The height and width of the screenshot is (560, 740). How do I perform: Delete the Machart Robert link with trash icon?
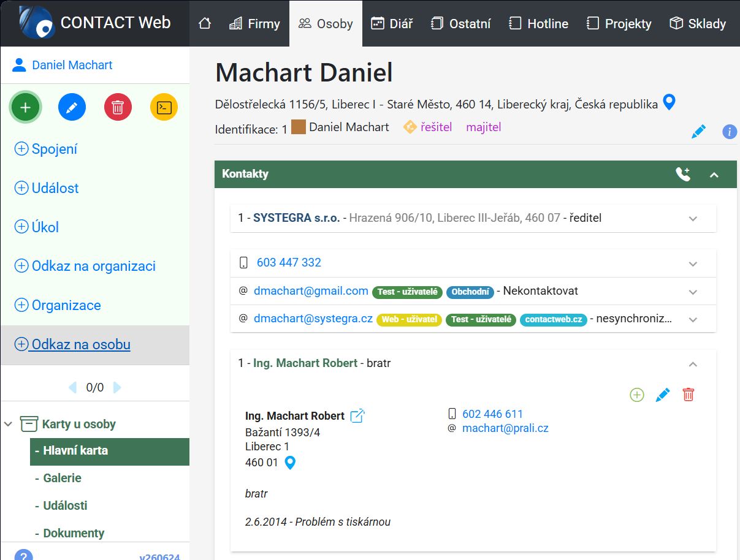pyautogui.click(x=689, y=395)
